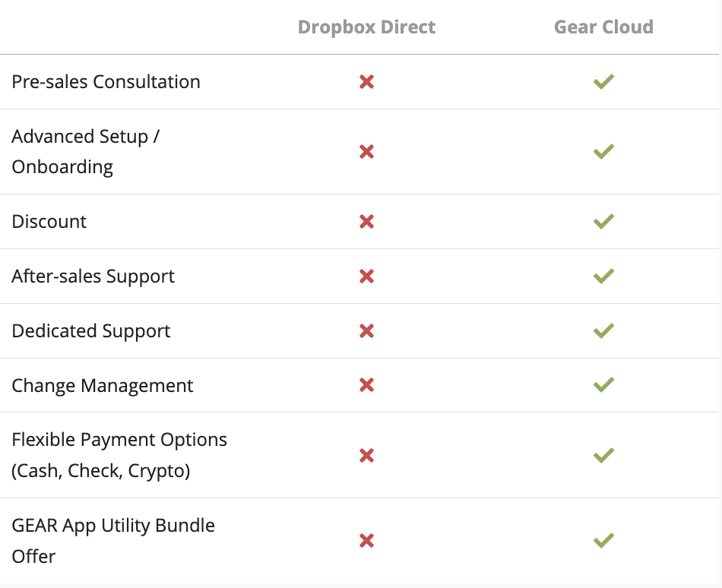
Task: Select the Discount row label
Action: 49,222
